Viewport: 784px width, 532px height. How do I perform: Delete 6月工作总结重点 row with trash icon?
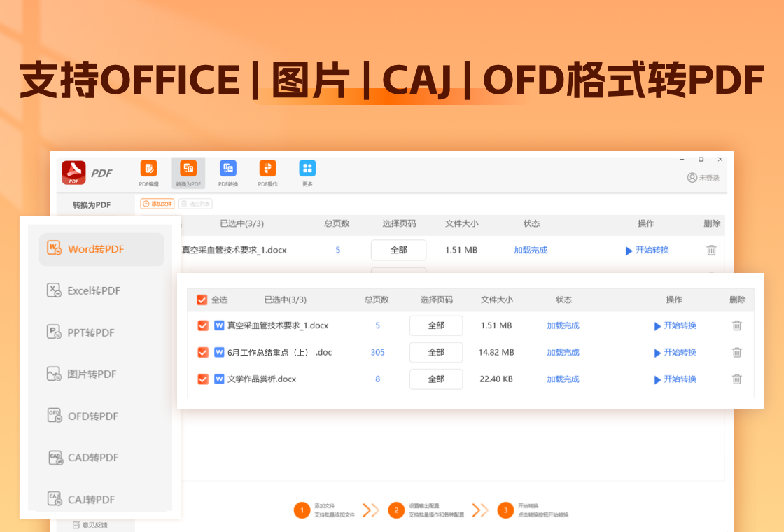click(737, 353)
